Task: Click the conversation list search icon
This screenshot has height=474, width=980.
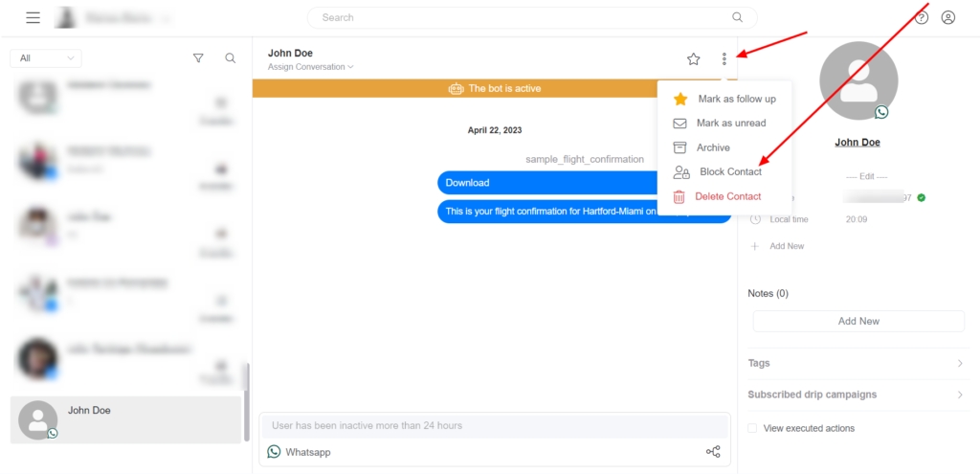Action: 231,58
